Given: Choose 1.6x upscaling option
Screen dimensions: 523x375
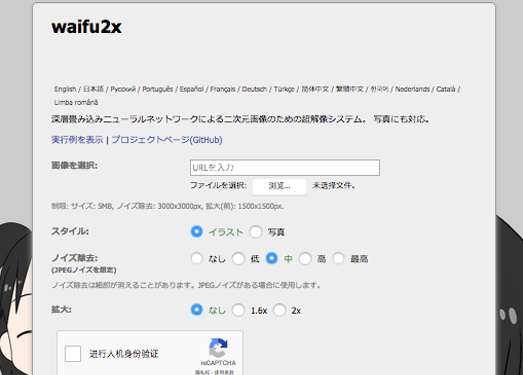Looking at the screenshot, I should [x=238, y=310].
